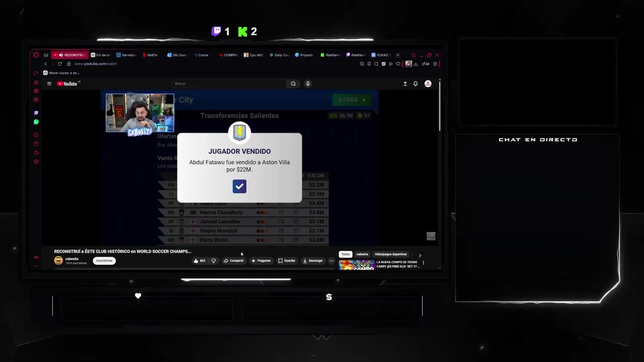The width and height of the screenshot is (644, 362).
Task: Open more actions menu under the video
Action: (331, 260)
